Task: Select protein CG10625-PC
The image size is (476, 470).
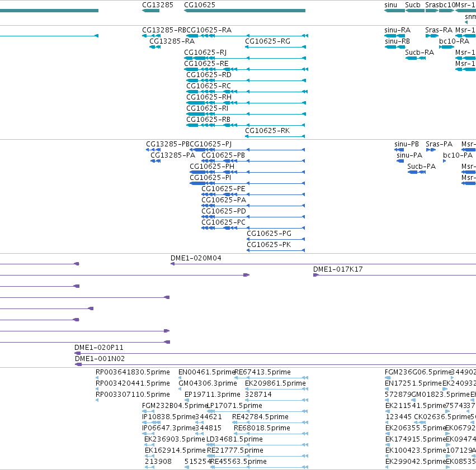Action: (223, 222)
